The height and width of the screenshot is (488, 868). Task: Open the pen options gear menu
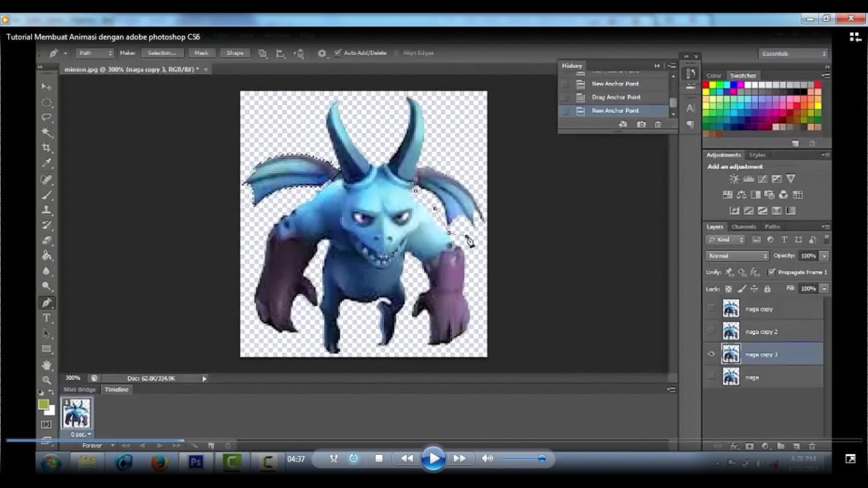pos(321,53)
